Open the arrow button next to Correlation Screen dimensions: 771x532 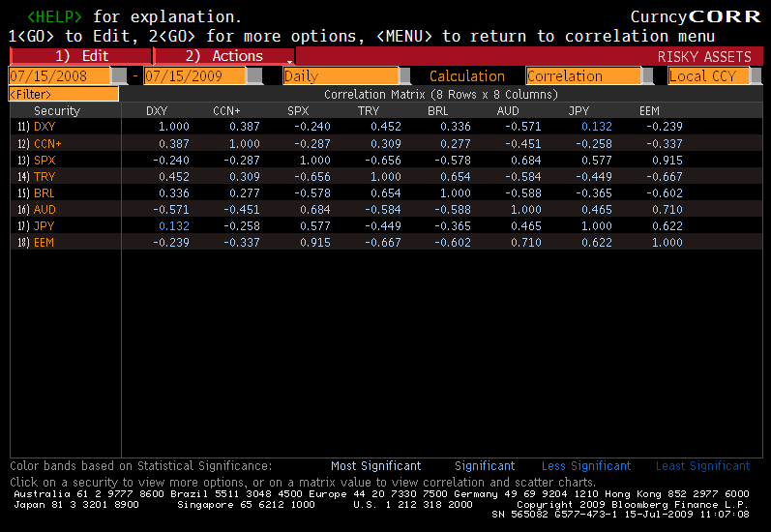(648, 76)
